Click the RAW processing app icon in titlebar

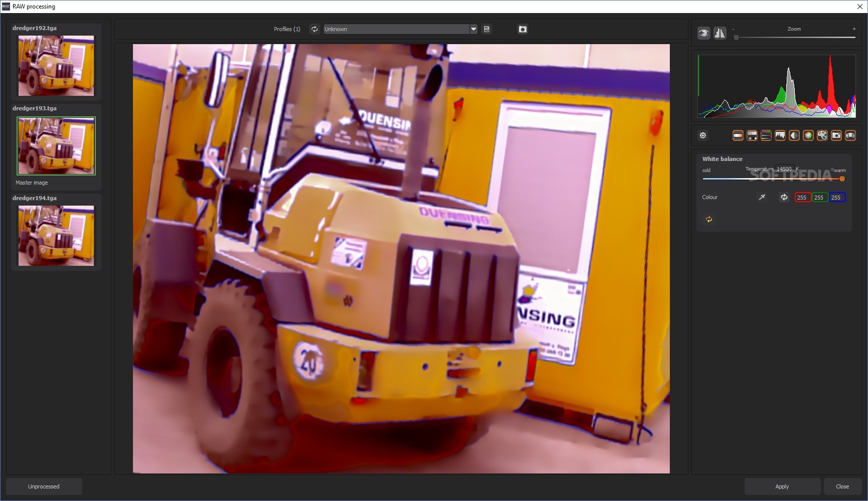(6, 7)
